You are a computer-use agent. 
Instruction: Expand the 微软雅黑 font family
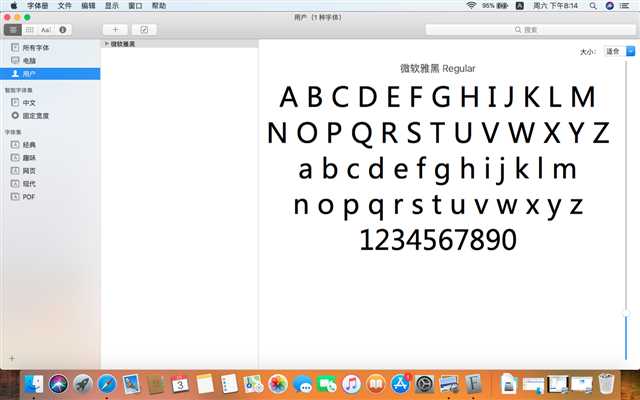(x=107, y=44)
